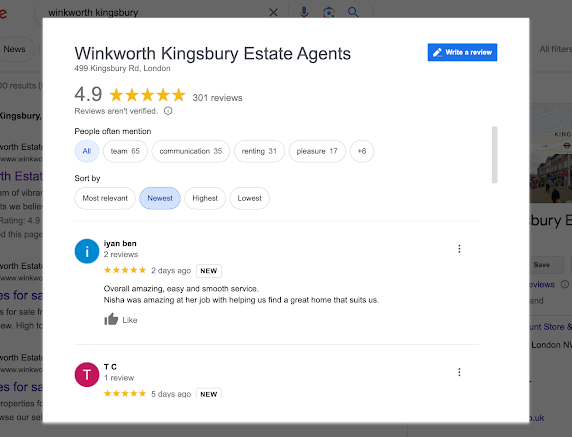Click info icon beside Reviews aren't verified

(x=168, y=111)
